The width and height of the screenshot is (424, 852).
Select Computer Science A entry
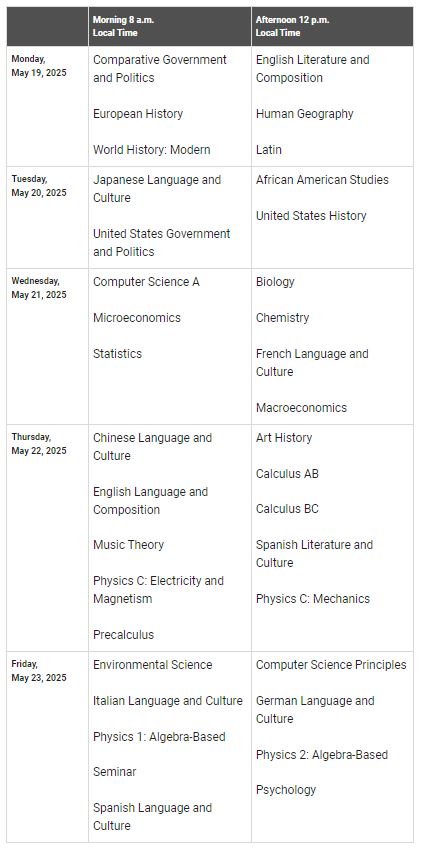(146, 281)
